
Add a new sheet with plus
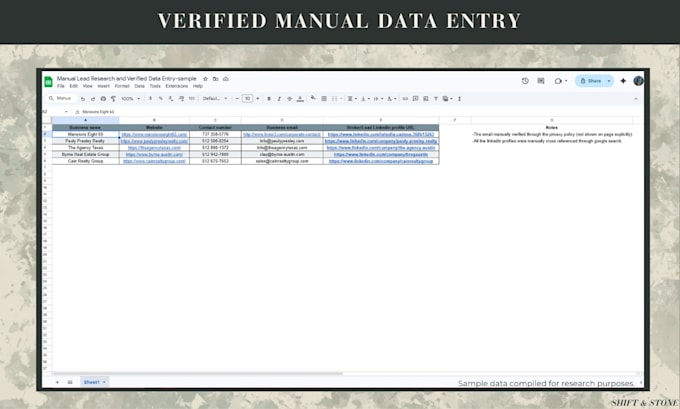coord(57,382)
